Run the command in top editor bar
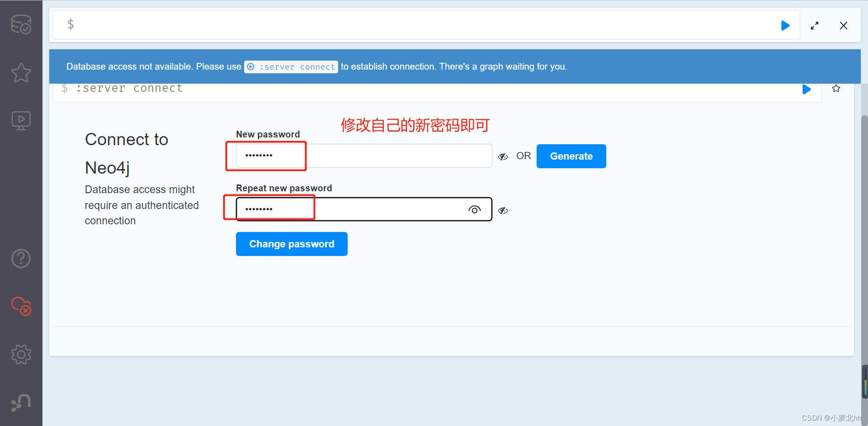Screen dimensions: 868x426 pyautogui.click(x=785, y=26)
